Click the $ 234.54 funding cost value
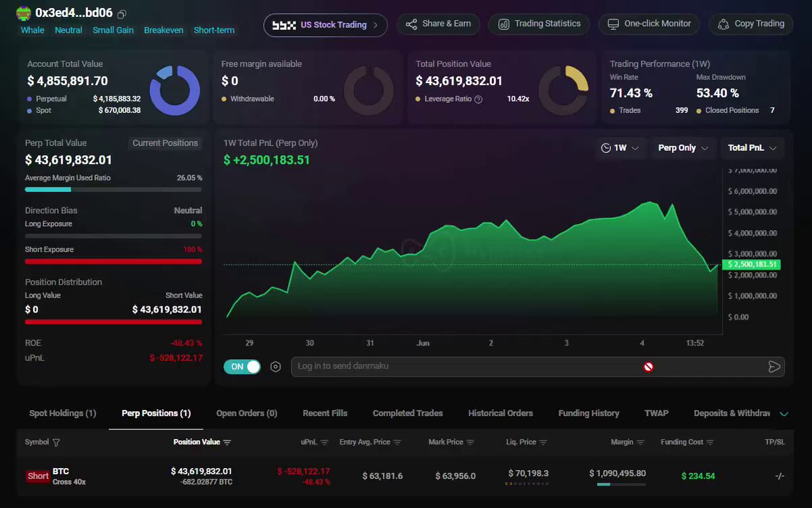The image size is (812, 508). pyautogui.click(x=698, y=476)
